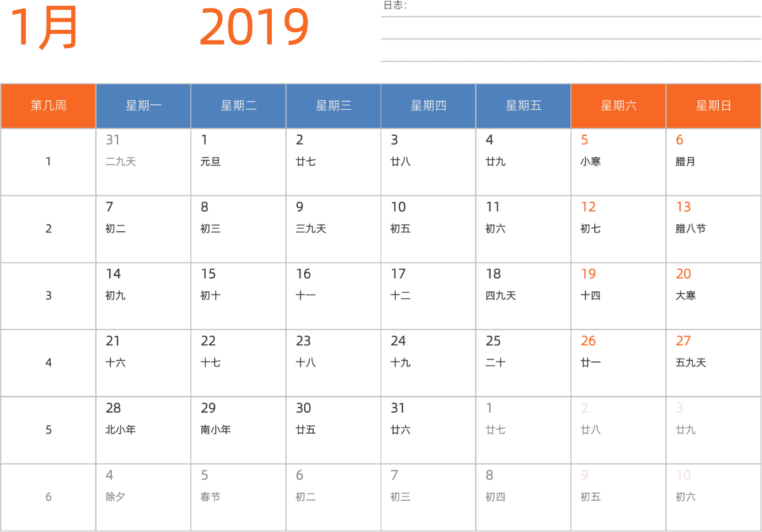This screenshot has width=762, height=532.
Task: Select the 星期二 column header
Action: point(239,106)
